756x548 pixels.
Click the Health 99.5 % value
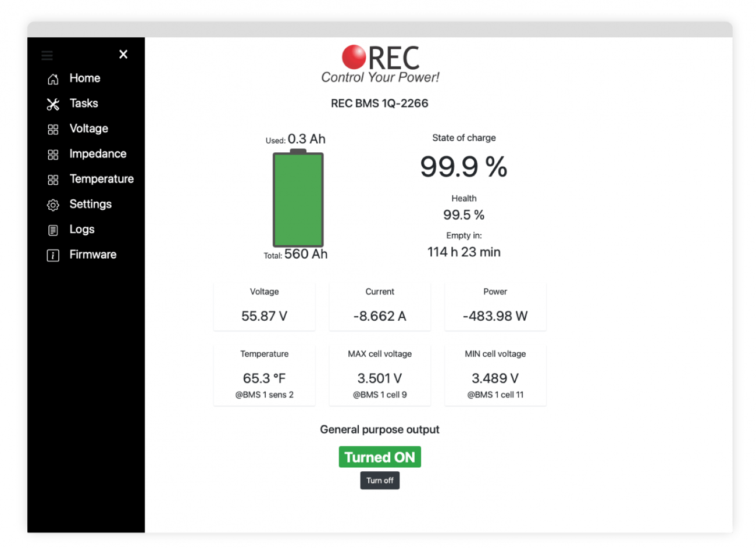pos(463,215)
